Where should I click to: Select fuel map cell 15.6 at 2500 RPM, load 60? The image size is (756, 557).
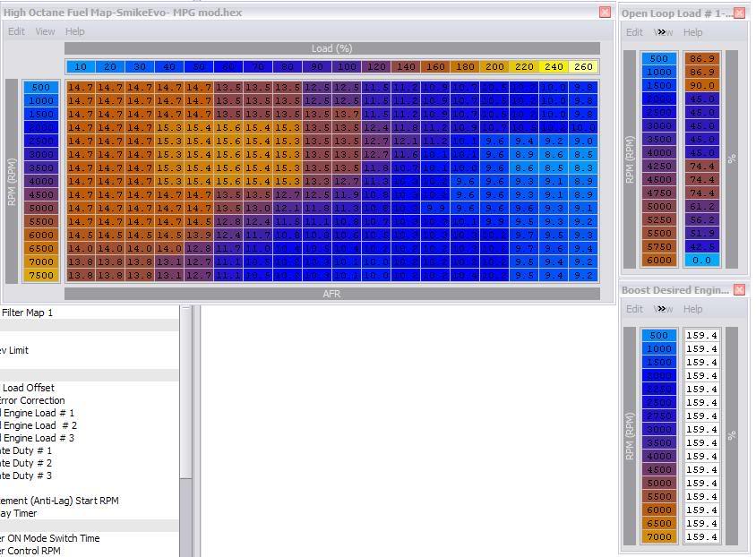228,141
